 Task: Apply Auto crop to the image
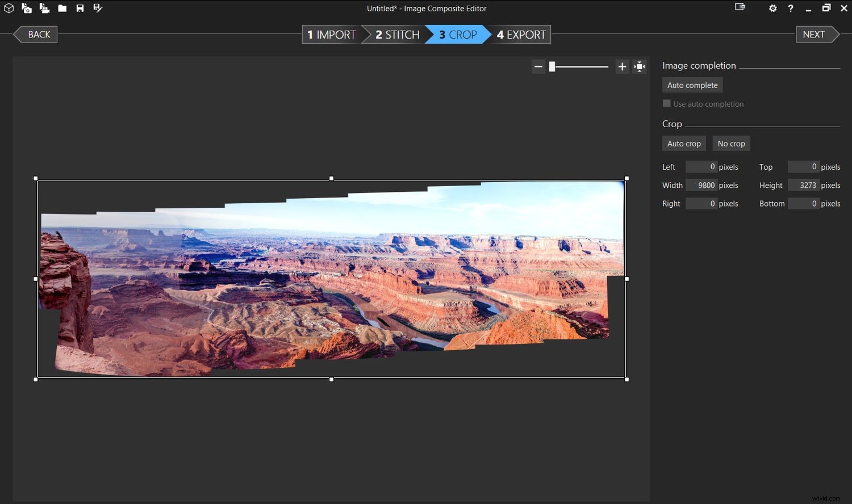coord(683,143)
